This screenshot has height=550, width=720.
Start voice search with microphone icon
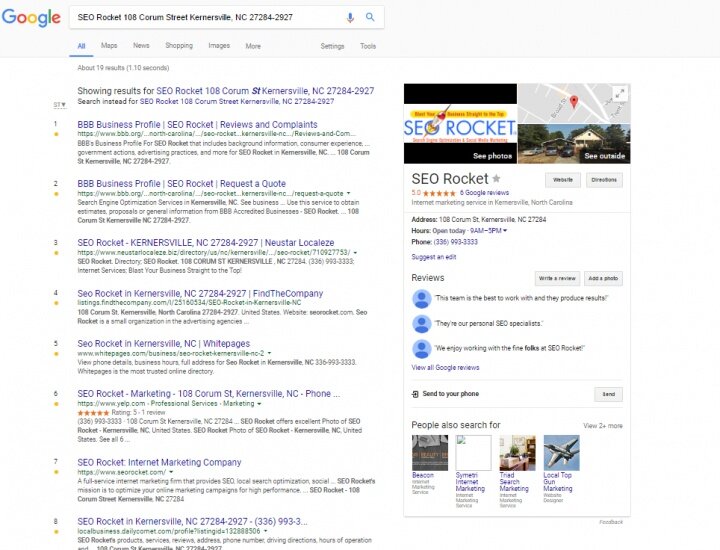[350, 17]
